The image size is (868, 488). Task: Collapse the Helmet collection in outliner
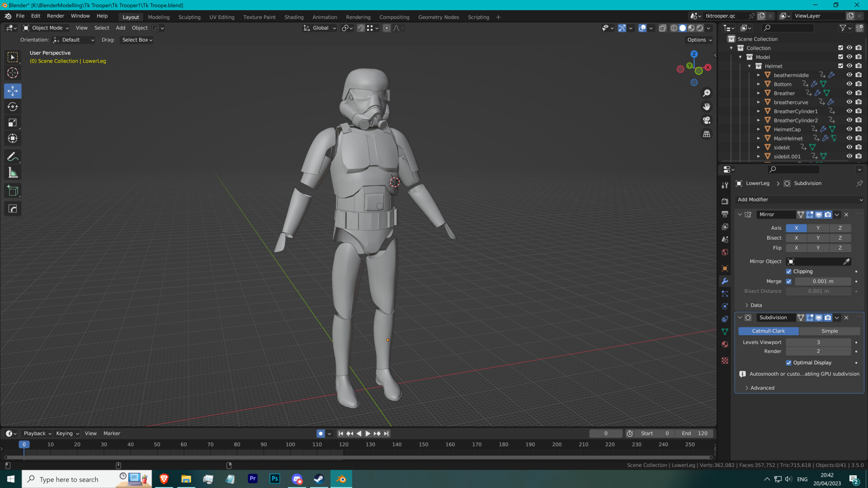point(749,66)
